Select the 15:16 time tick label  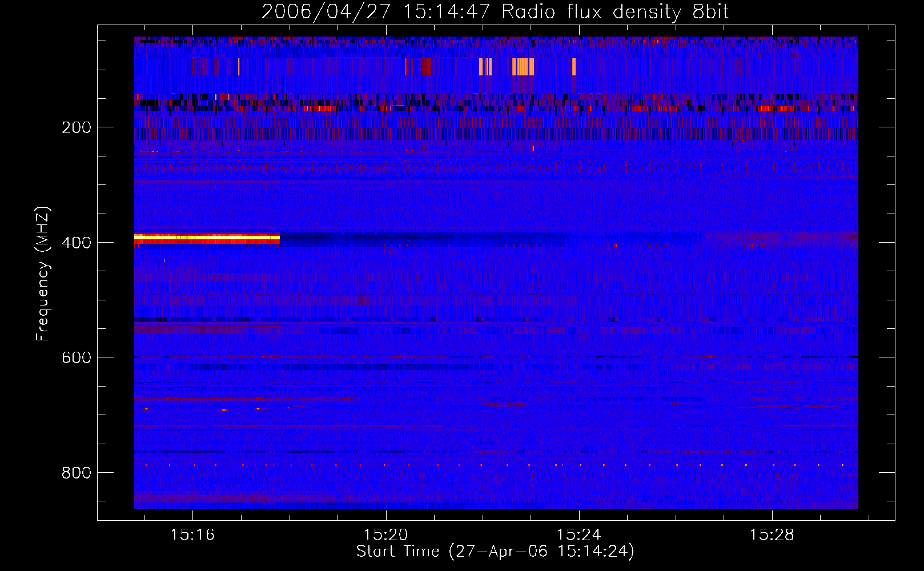pyautogui.click(x=192, y=534)
